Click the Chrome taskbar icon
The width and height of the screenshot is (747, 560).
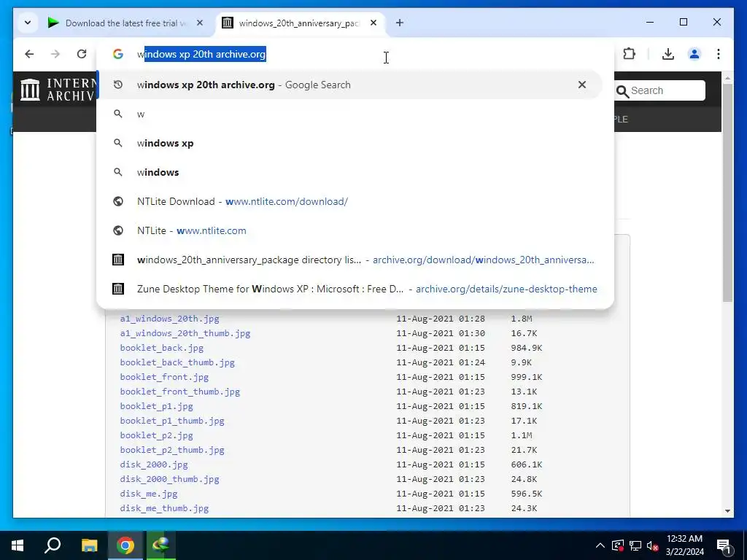[125, 545]
